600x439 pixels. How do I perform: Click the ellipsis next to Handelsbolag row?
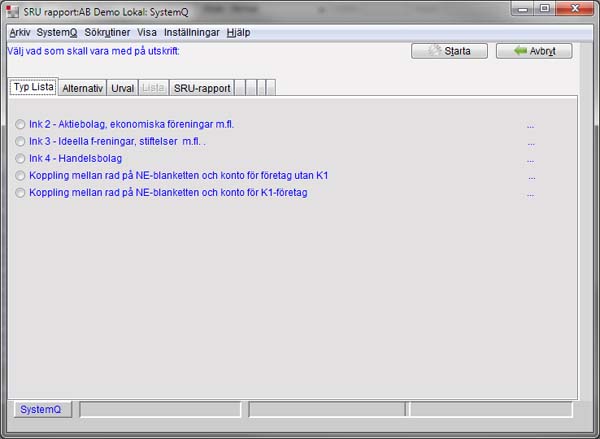tap(530, 159)
